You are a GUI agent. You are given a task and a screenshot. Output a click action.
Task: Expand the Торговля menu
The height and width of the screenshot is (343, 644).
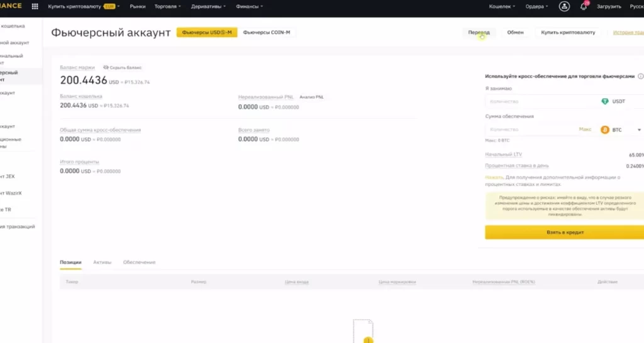pos(167,6)
